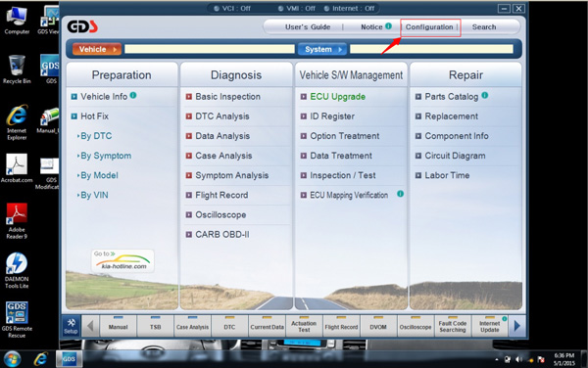Open User's Guide menu
The image size is (588, 368).
pos(308,27)
